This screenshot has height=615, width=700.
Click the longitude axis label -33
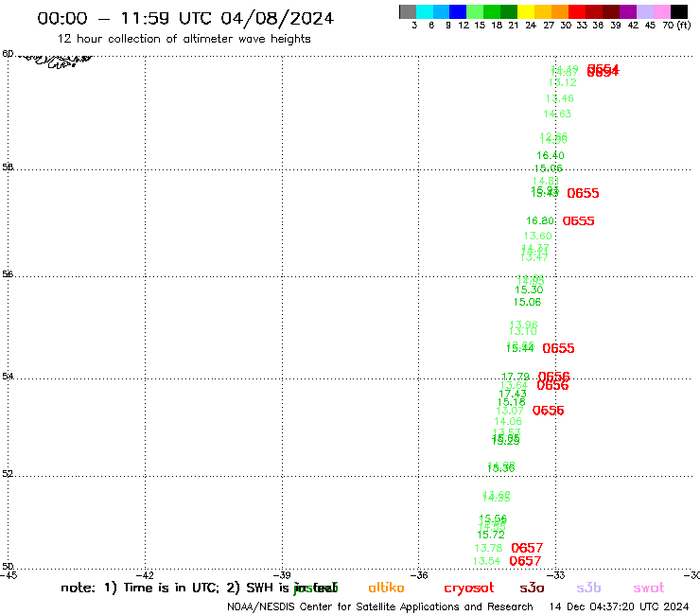pos(556,575)
